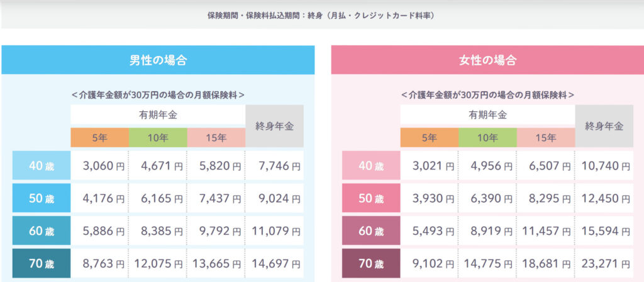Screen dimensions: 644x282
Task: Click the 8,919円 premium cell
Action: (x=487, y=232)
